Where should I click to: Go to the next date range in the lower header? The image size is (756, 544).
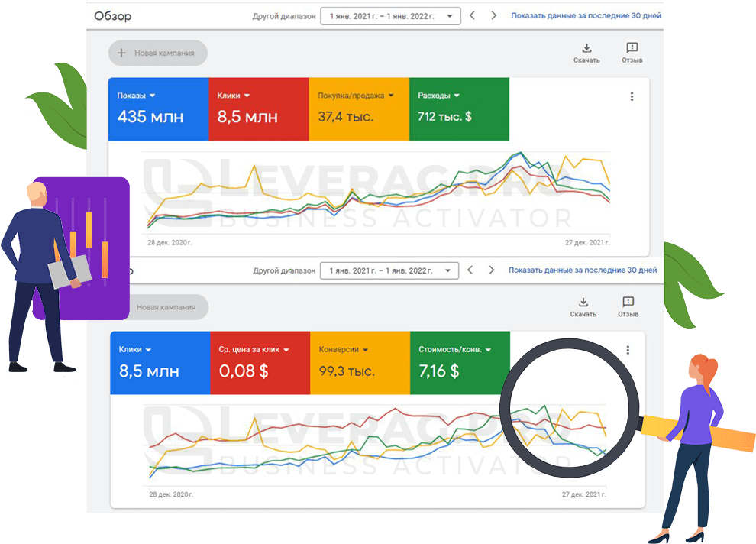491,270
